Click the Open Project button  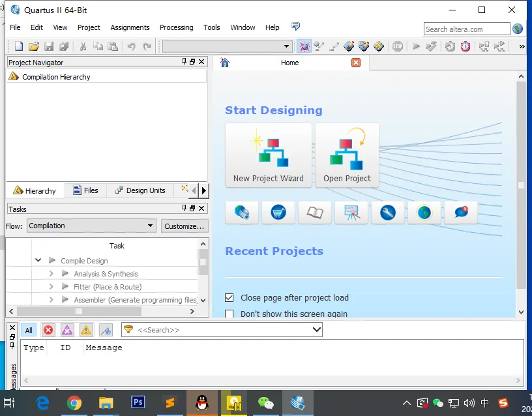[x=347, y=155]
